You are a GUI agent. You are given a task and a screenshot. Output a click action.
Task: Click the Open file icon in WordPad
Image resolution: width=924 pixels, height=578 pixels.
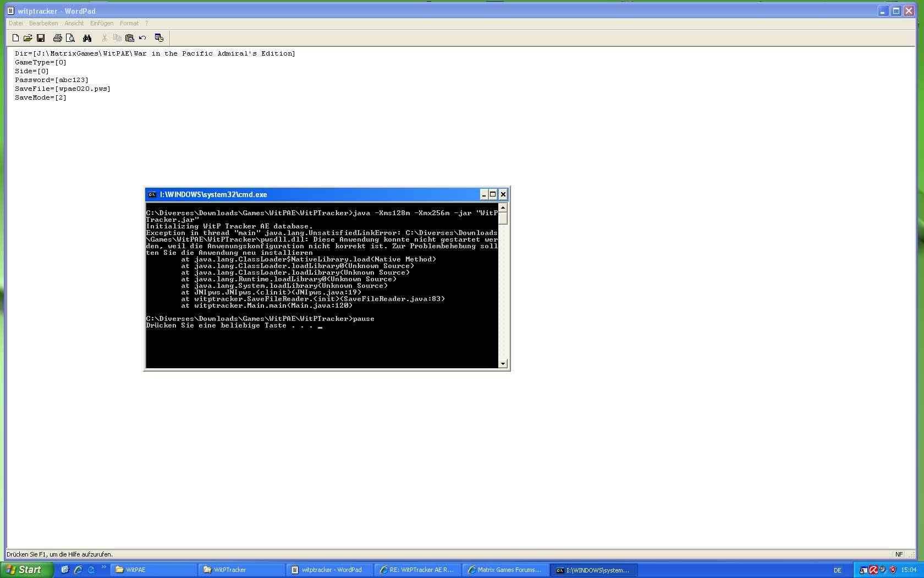tap(28, 38)
